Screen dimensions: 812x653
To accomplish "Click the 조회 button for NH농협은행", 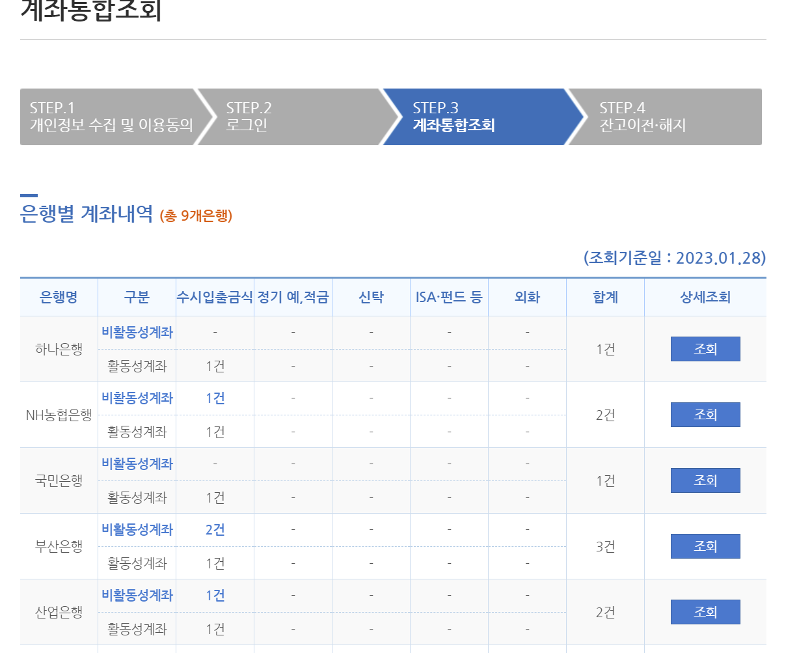I will point(705,415).
